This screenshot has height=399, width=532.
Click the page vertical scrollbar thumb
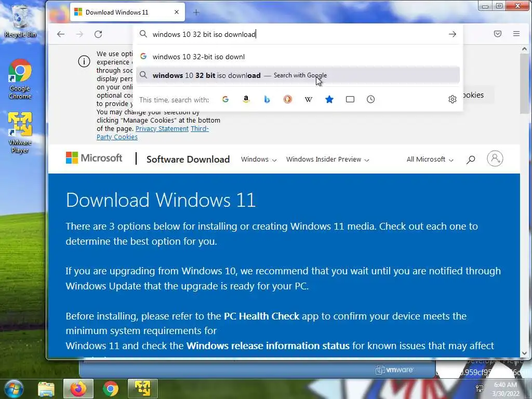(525, 84)
